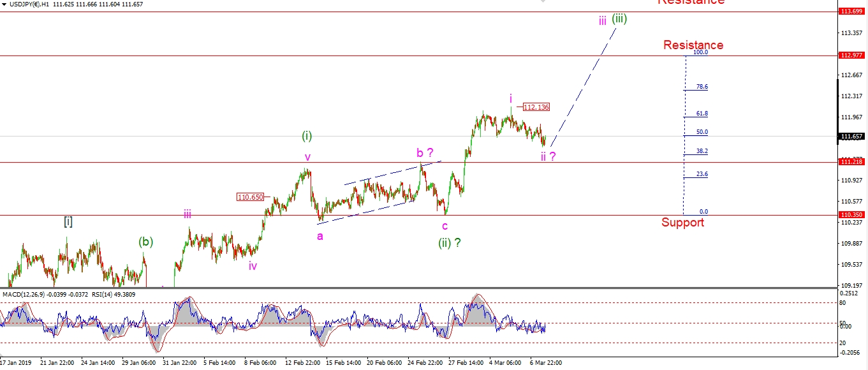
Task: Click the red 110.350 support price tag
Action: click(852, 216)
